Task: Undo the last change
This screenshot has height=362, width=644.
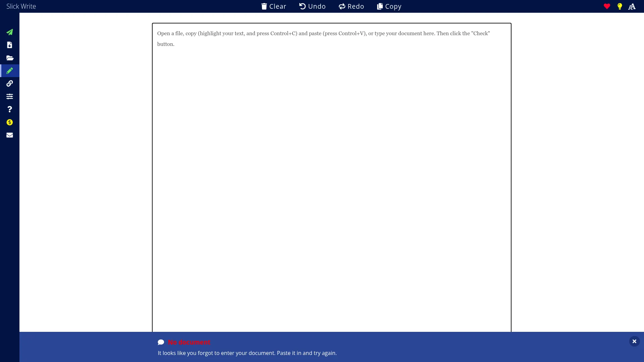Action: coord(312,6)
